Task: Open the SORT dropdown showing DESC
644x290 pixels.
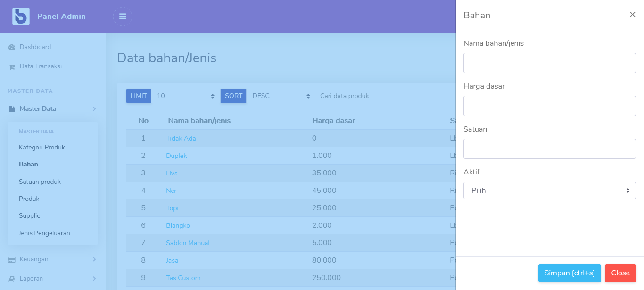Action: coord(281,96)
